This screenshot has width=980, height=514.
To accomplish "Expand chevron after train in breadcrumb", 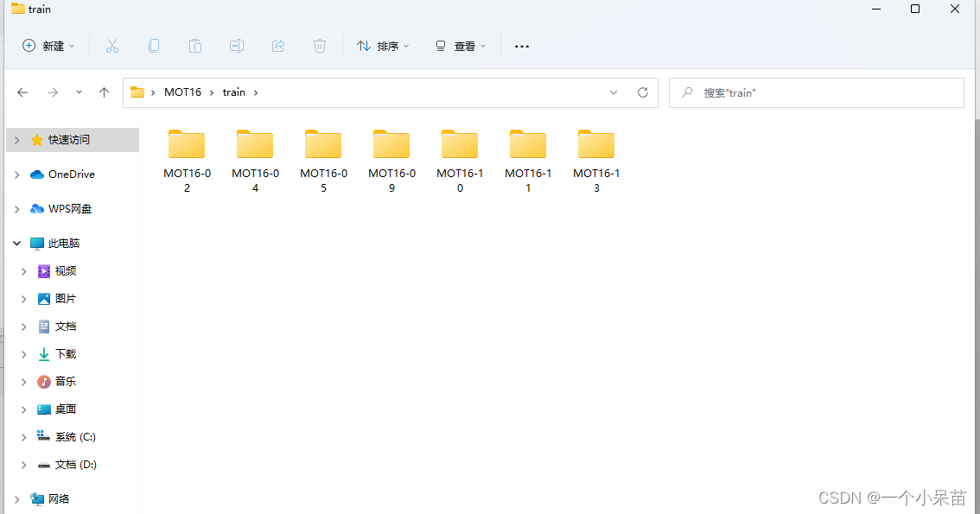I will coord(256,92).
